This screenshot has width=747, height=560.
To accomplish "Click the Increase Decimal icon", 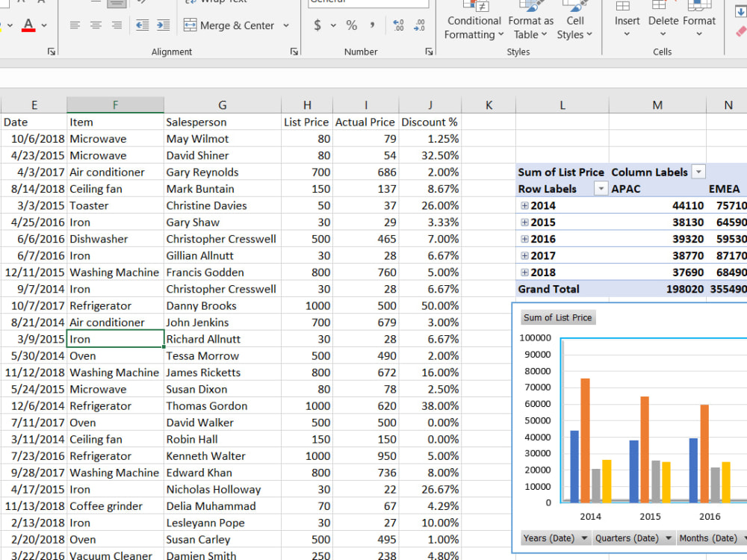I will [398, 25].
